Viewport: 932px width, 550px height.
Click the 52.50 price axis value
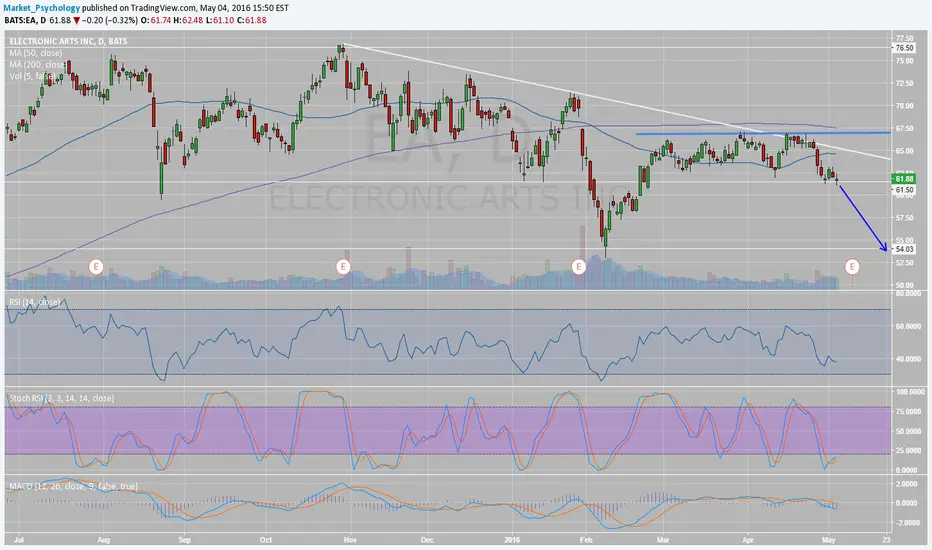(x=904, y=263)
